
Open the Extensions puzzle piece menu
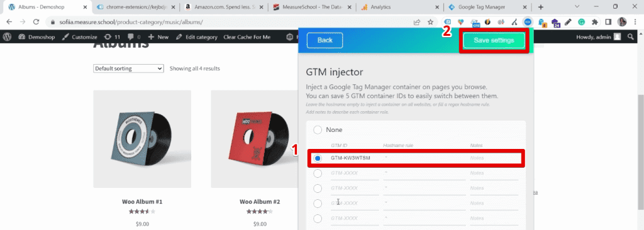pos(595,22)
